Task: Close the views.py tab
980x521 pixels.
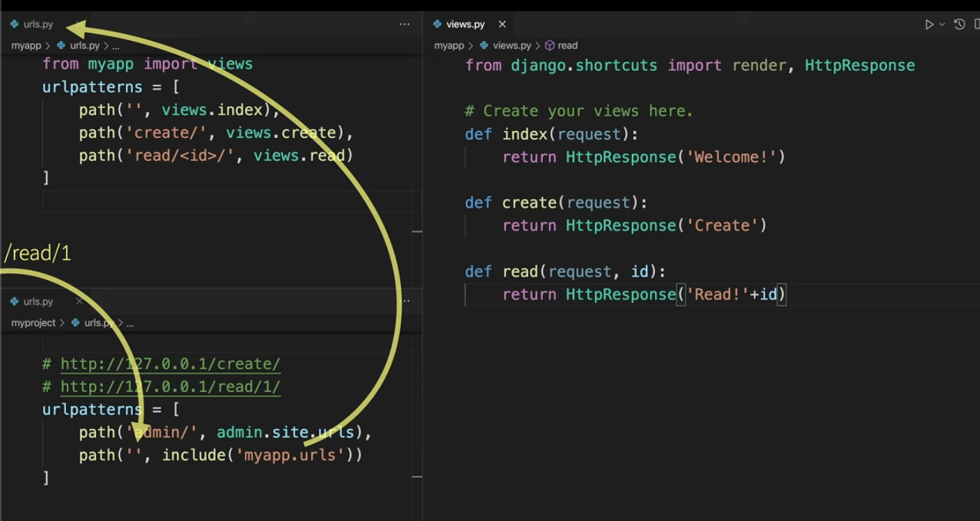Action: point(502,24)
